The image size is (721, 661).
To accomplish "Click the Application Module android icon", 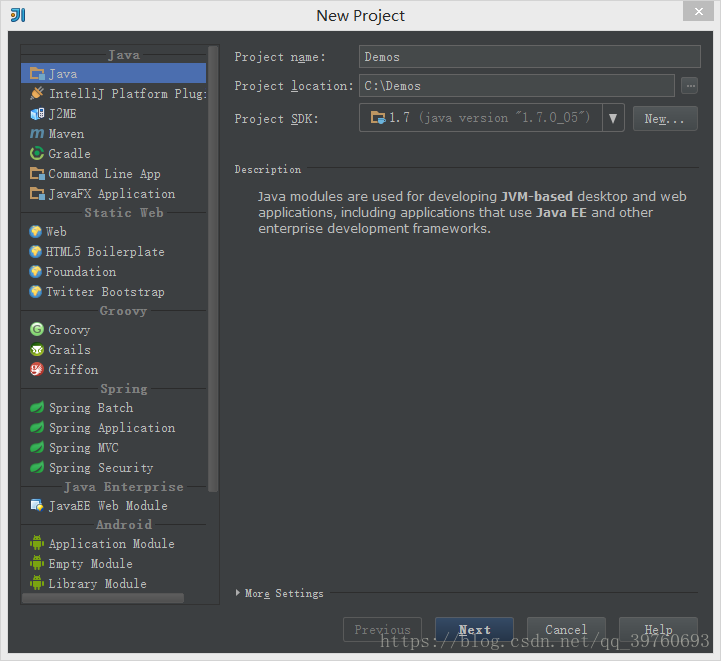I will (37, 543).
